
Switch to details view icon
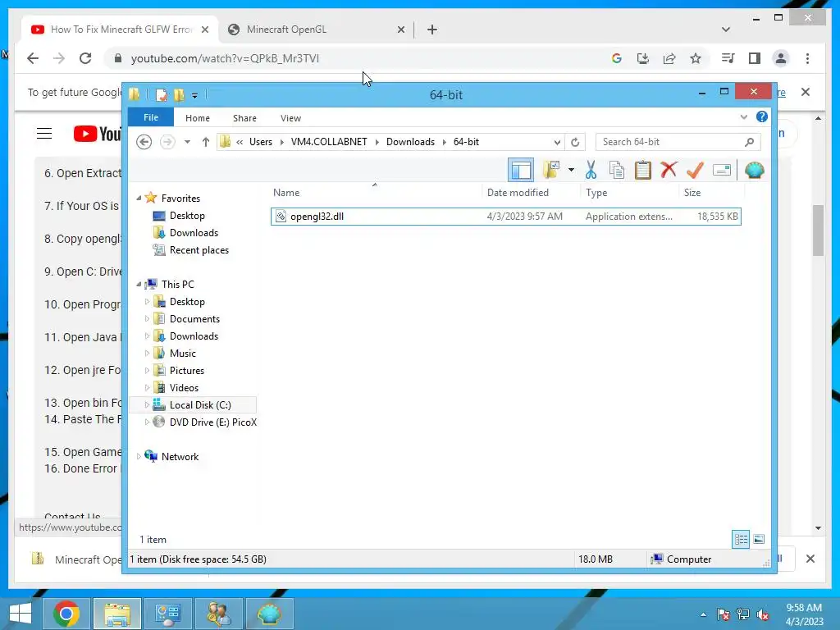point(741,540)
